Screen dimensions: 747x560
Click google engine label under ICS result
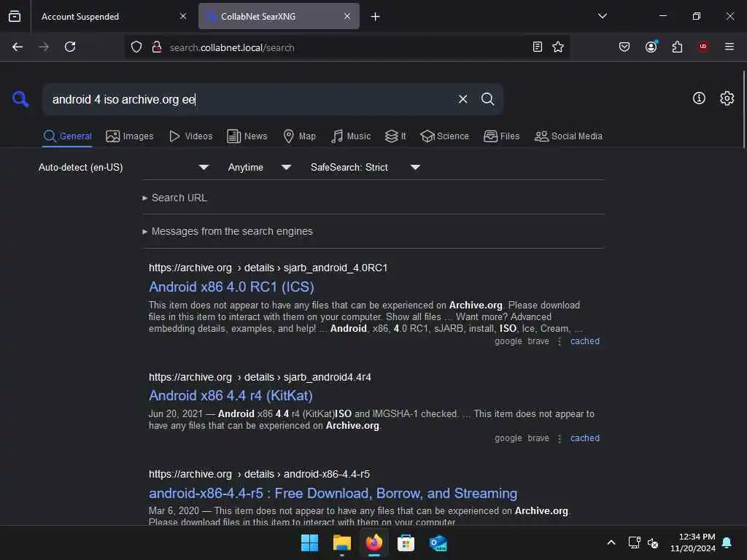point(508,341)
